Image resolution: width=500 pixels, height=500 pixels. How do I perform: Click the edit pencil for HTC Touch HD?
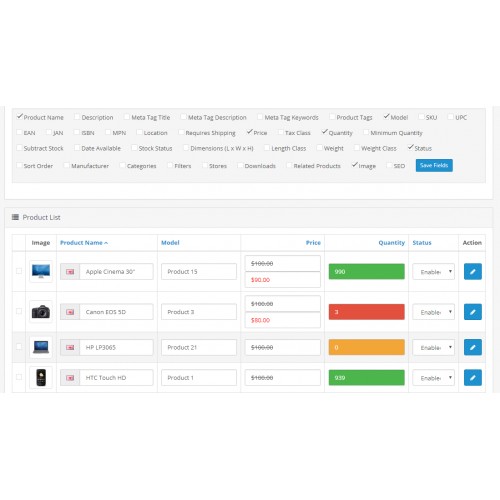coord(473,378)
